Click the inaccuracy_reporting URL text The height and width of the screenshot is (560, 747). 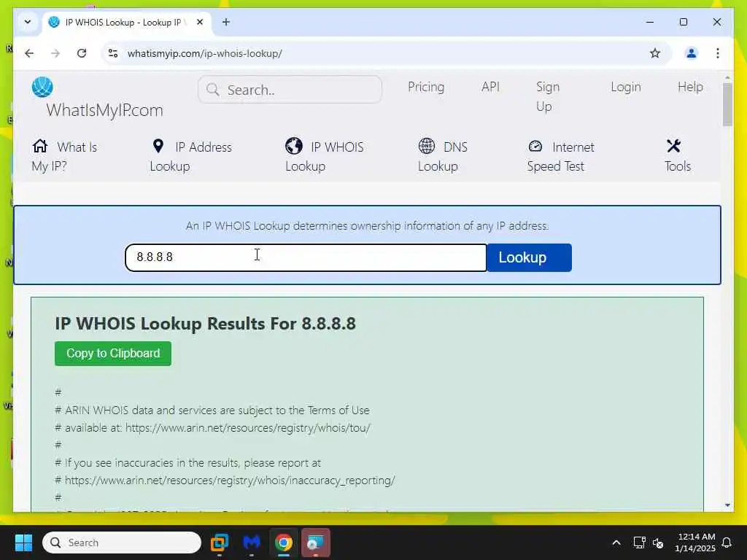click(230, 480)
